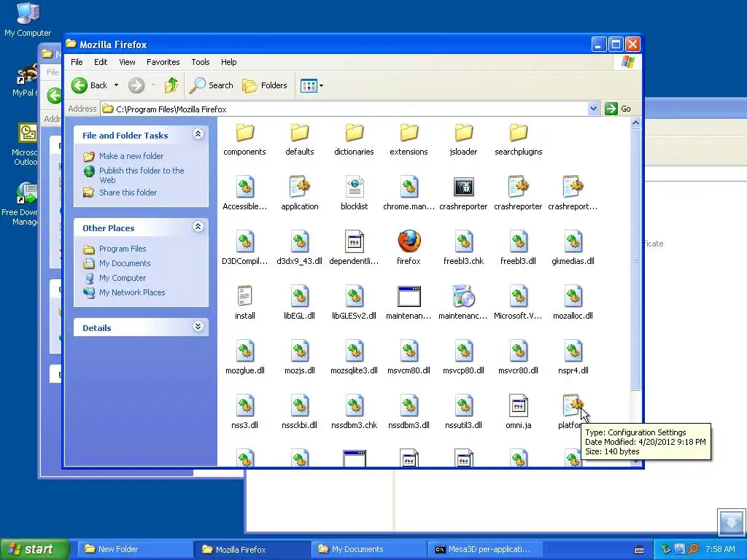The width and height of the screenshot is (747, 560).
Task: Select the freebl3.chk file
Action: (x=463, y=248)
